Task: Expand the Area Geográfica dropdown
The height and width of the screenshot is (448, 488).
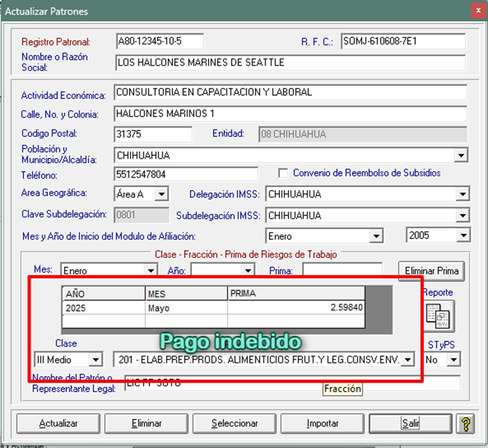Action: tap(162, 195)
